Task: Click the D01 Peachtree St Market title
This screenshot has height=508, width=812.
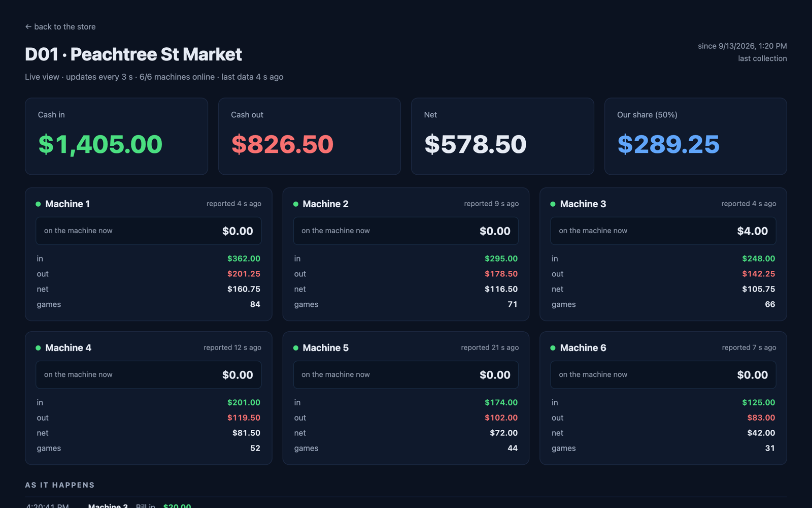Action: coord(133,54)
